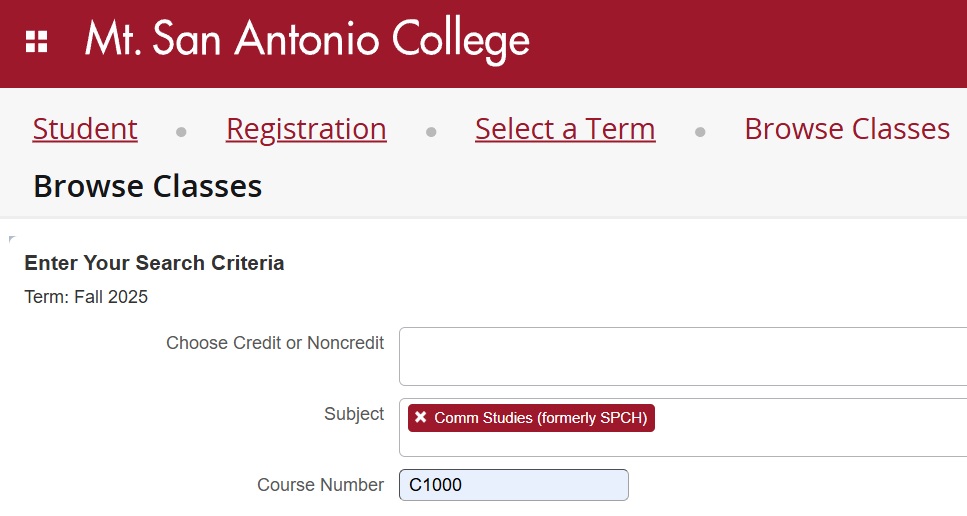Select the Browse Classes breadcrumb item
This screenshot has width=967, height=516.
click(x=847, y=129)
